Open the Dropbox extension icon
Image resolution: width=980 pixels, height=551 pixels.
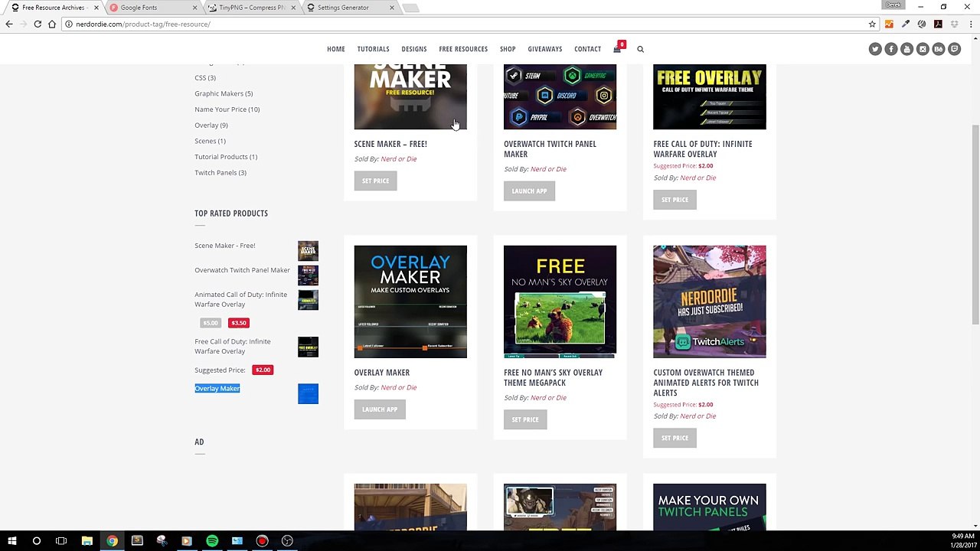954,24
